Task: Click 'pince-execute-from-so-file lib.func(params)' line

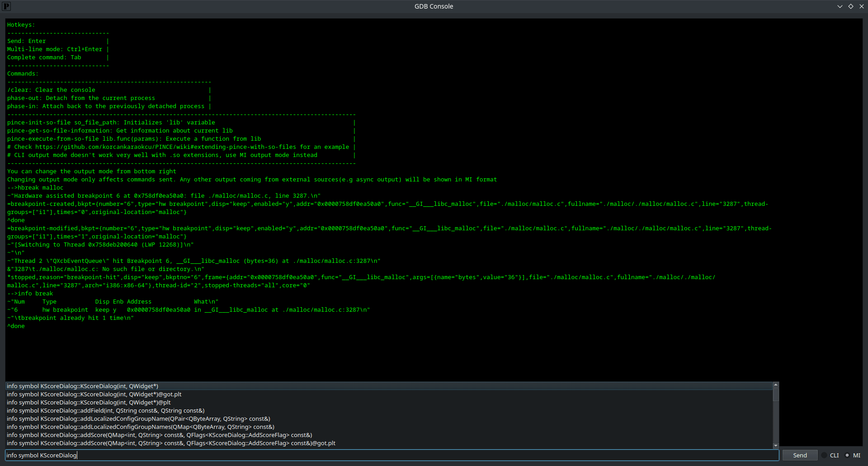Action: (x=134, y=139)
